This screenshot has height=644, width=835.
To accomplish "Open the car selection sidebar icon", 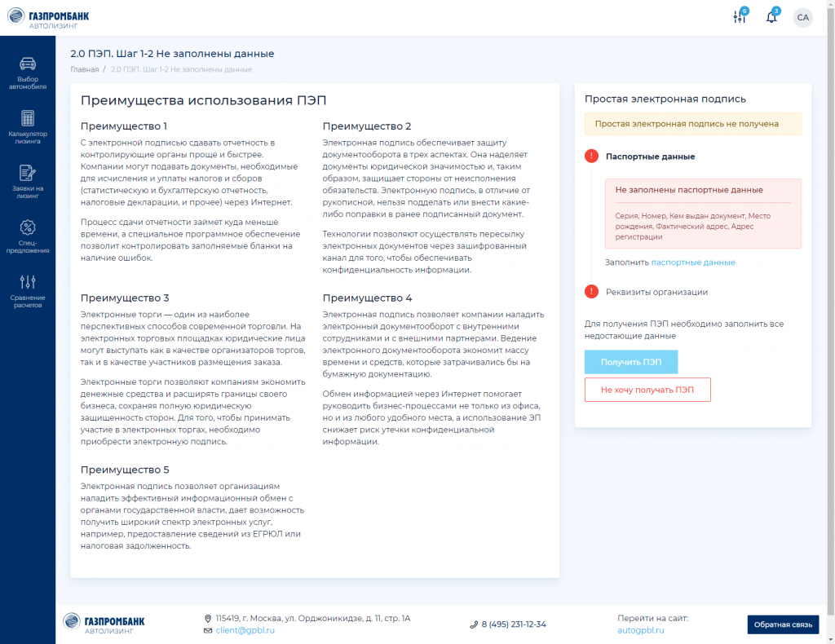I will 28,73.
